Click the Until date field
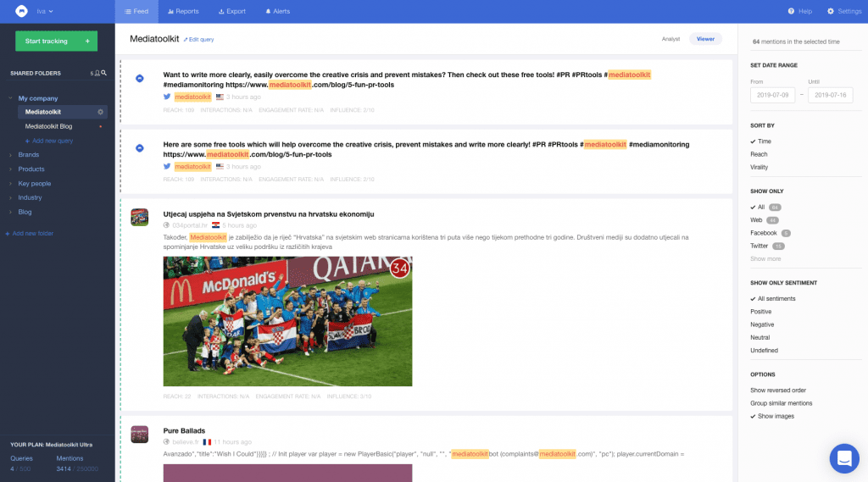 pyautogui.click(x=831, y=95)
